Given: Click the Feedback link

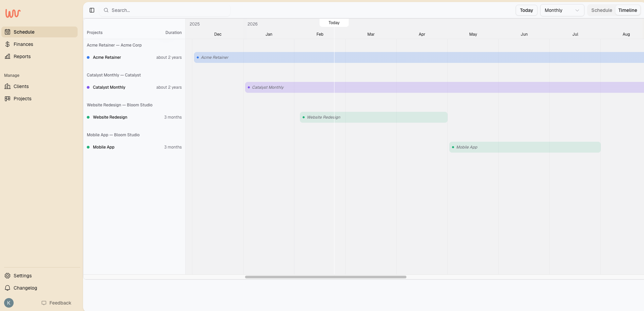Looking at the screenshot, I should (x=60, y=303).
